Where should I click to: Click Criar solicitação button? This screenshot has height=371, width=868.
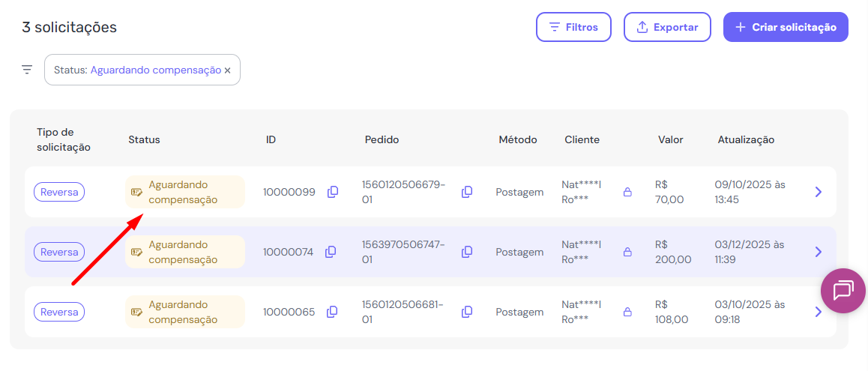click(786, 27)
